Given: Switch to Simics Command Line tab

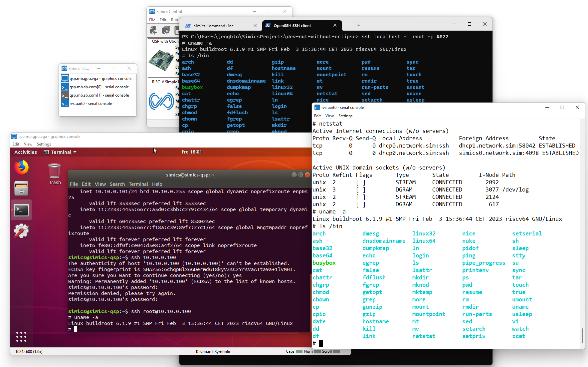Looking at the screenshot, I should (x=214, y=26).
